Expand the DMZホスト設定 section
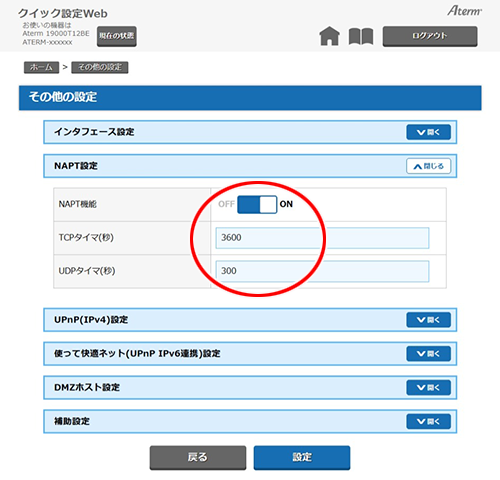Image resolution: width=500 pixels, height=480 pixels. coord(428,388)
